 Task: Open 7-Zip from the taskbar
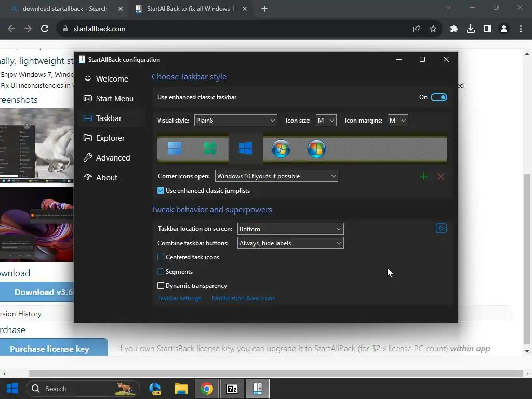(232, 389)
